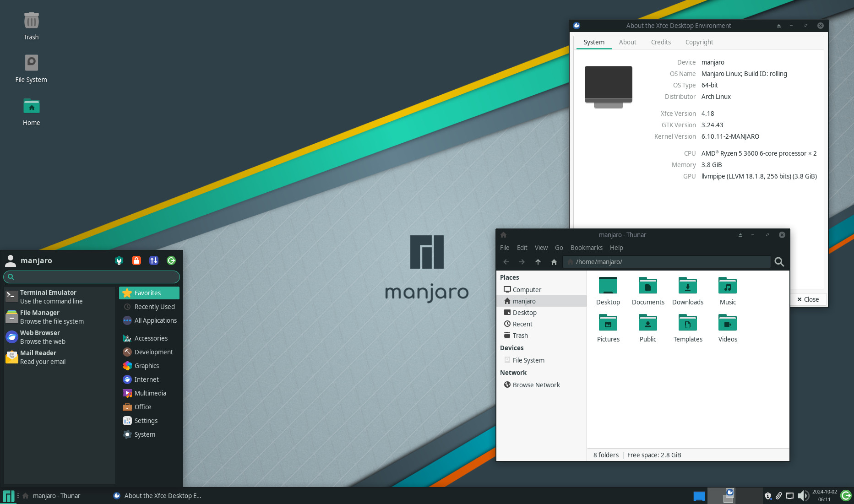Click the orange lock screen icon
Viewport: 854px width, 504px height.
pyautogui.click(x=136, y=260)
